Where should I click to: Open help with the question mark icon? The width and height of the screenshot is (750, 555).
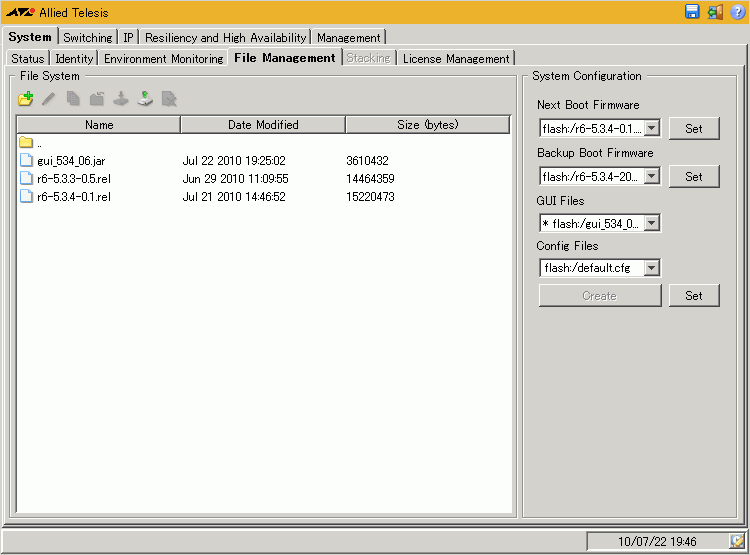[x=738, y=12]
